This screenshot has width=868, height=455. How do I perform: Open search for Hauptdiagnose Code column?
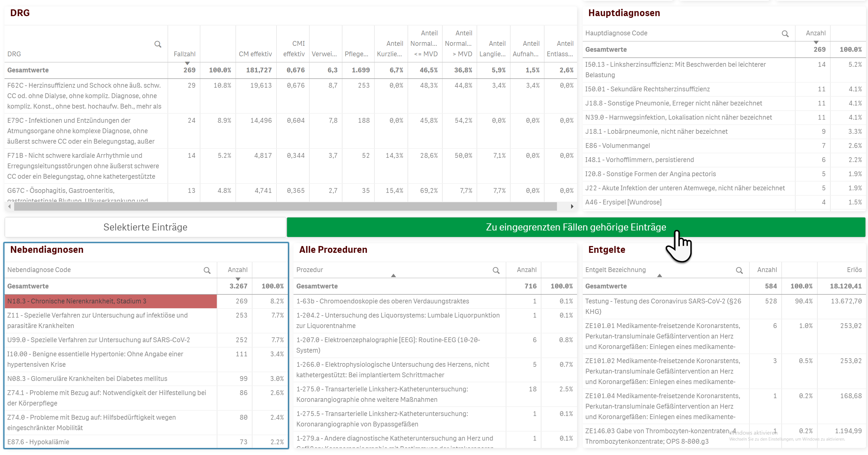[x=785, y=34]
